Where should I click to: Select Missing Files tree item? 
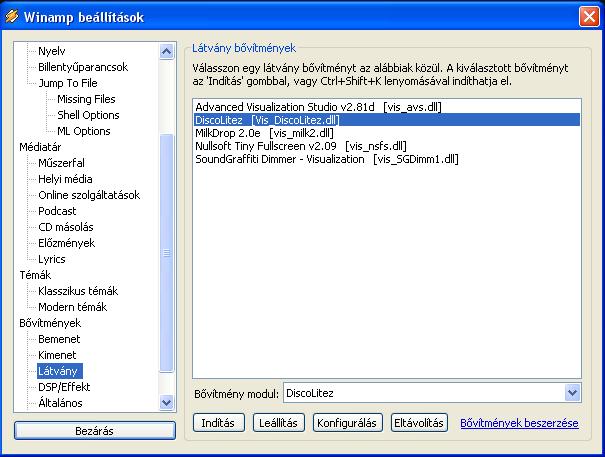click(x=86, y=99)
